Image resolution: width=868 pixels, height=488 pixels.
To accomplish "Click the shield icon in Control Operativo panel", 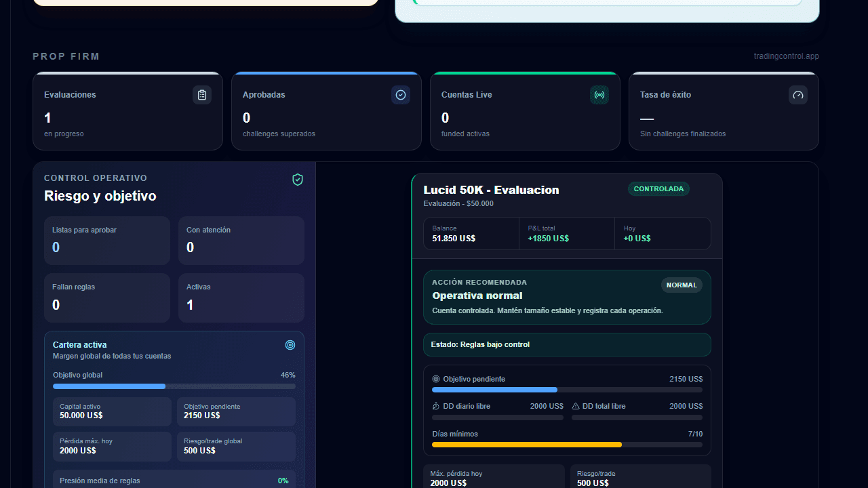I will [298, 180].
